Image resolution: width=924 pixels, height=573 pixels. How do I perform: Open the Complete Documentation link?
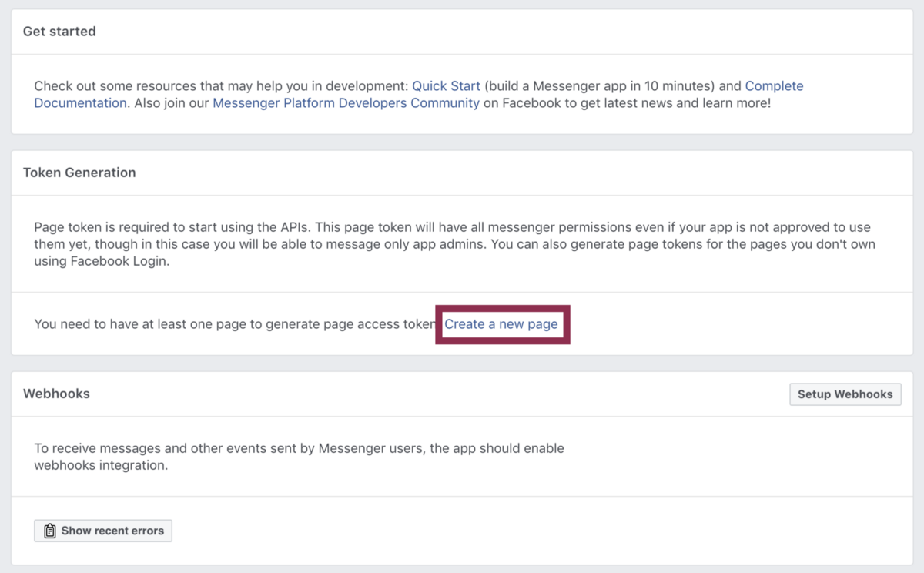(x=774, y=86)
